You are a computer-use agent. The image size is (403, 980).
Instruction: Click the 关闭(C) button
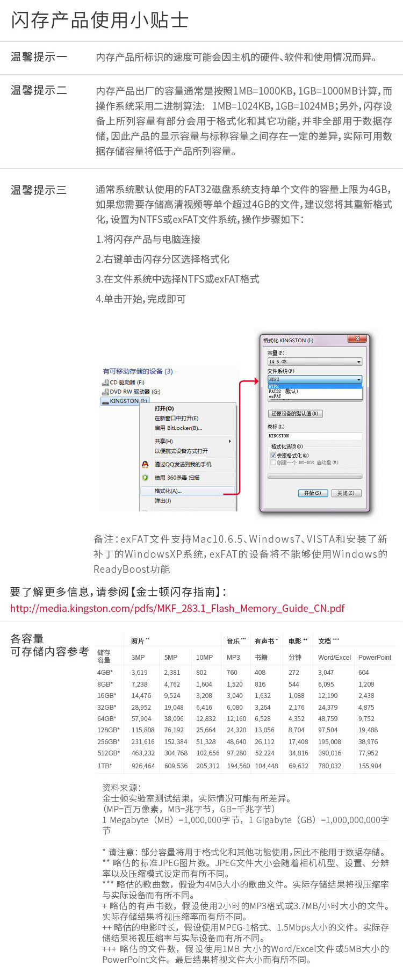[x=346, y=493]
